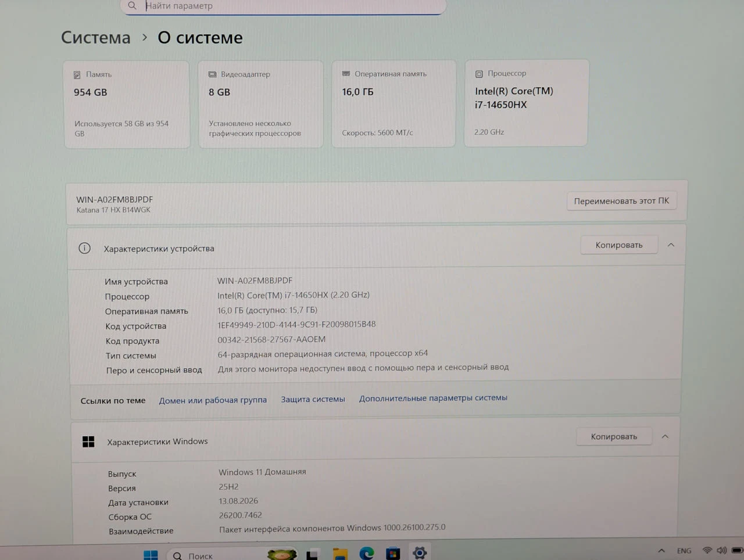The width and height of the screenshot is (744, 560).
Task: Click the frog image in the taskbar search box
Action: click(x=282, y=554)
